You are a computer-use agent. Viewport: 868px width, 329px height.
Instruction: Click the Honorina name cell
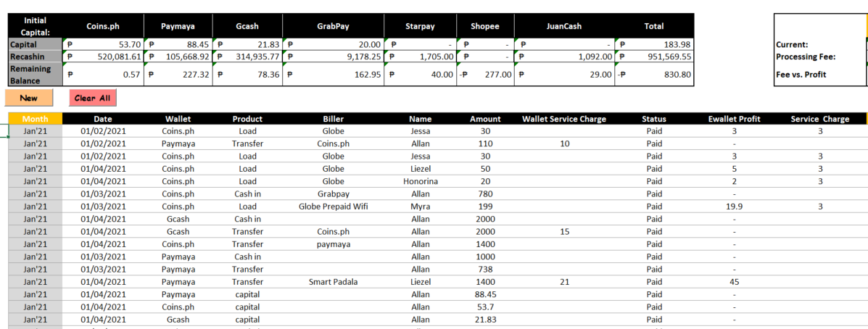(421, 181)
